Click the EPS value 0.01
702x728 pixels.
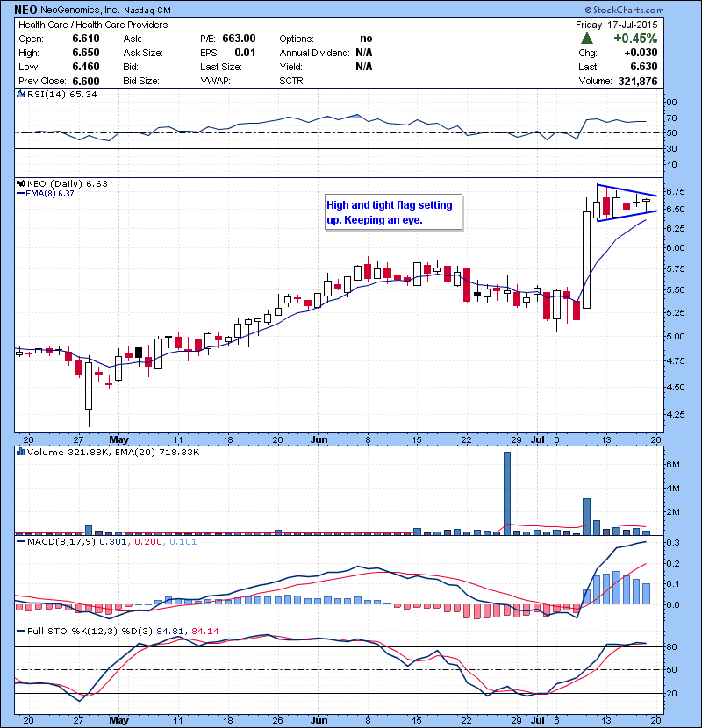pyautogui.click(x=245, y=53)
